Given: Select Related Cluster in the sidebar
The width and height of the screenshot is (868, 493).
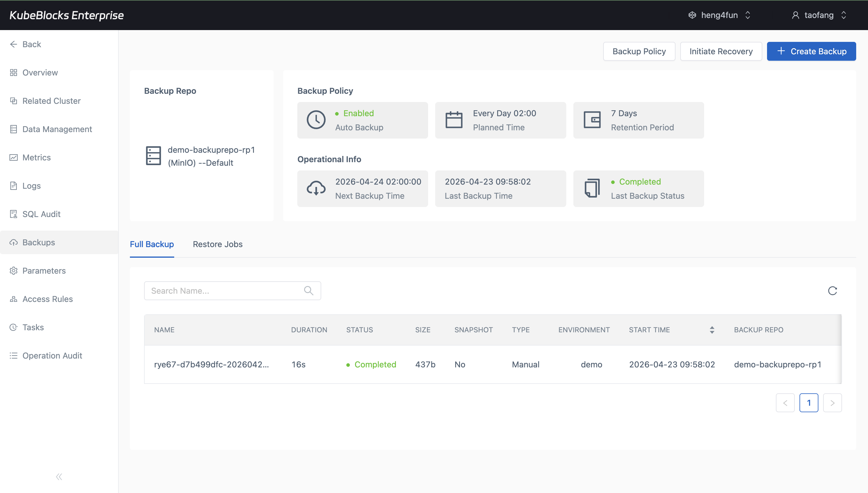Looking at the screenshot, I should coord(51,101).
